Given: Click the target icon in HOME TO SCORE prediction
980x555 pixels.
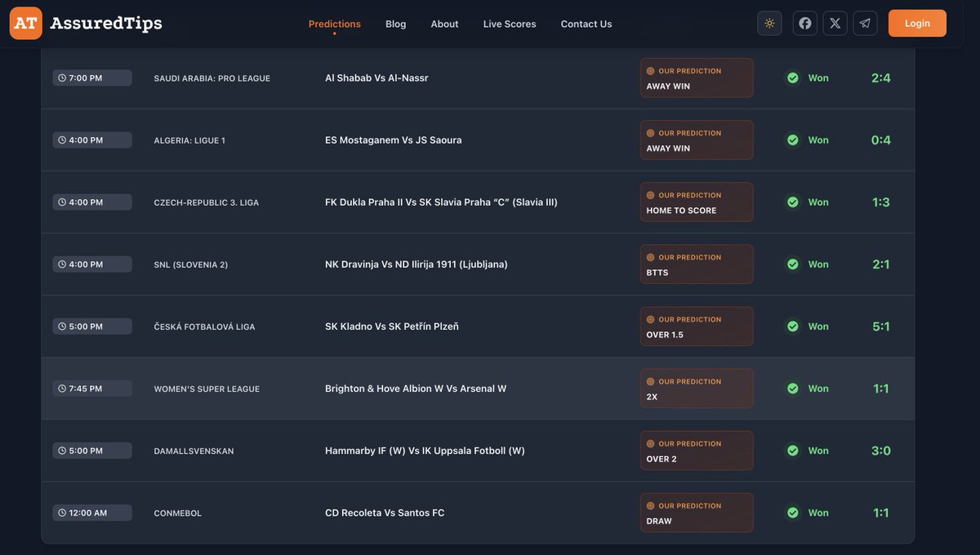Looking at the screenshot, I should click(x=651, y=195).
